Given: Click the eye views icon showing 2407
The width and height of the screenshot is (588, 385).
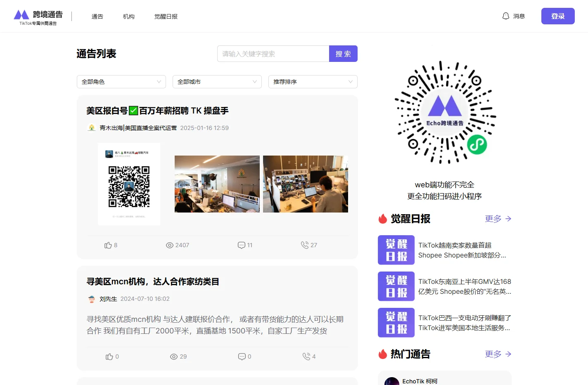Looking at the screenshot, I should click(170, 245).
